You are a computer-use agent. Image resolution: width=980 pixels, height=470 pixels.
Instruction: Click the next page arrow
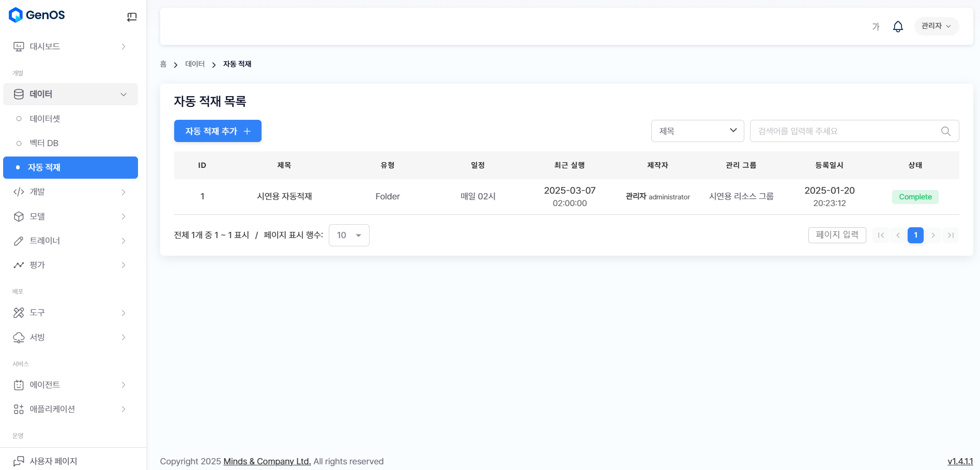(x=933, y=236)
